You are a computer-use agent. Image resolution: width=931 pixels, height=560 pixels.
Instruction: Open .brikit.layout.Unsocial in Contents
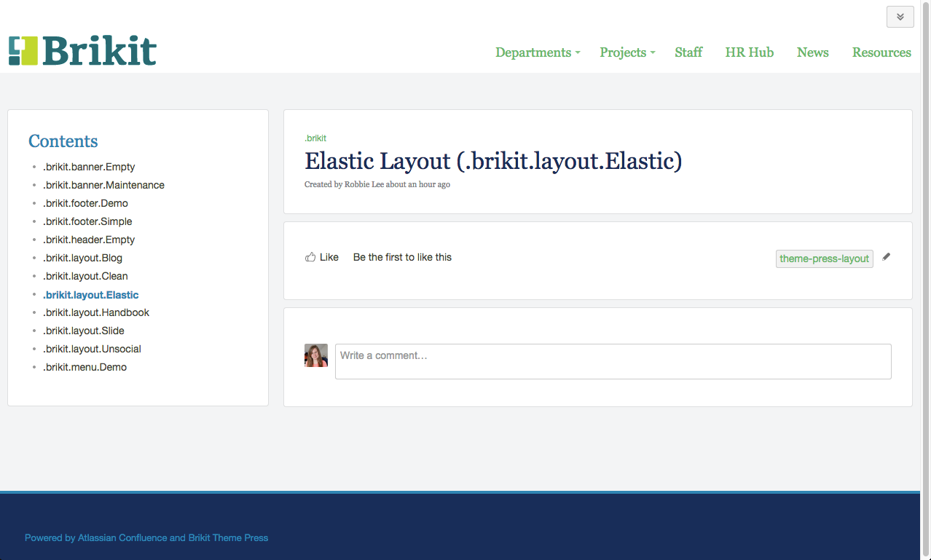pos(92,349)
